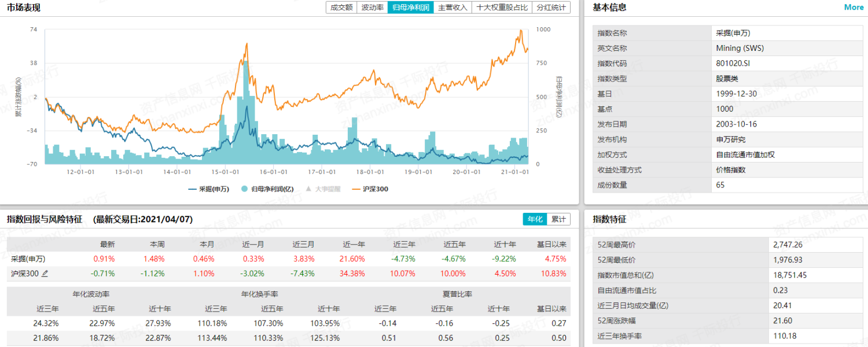Screen dimensions: 868x347
Task: Select the 归母净利润 tab
Action: [410, 8]
